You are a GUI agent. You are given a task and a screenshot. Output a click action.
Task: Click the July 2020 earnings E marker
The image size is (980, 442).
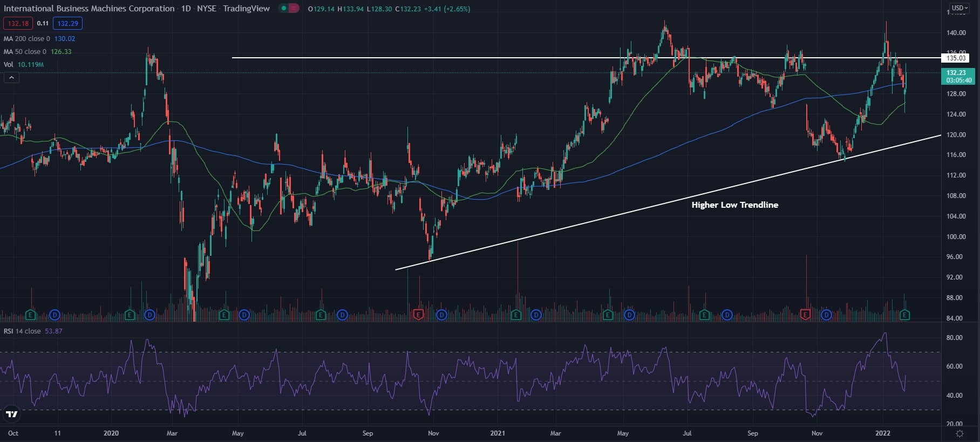point(321,315)
